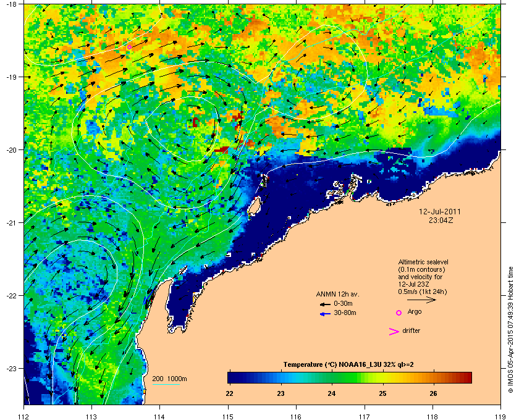Click the latitude axis label -23
Image resolution: width=519 pixels, height=420 pixels.
11,368
